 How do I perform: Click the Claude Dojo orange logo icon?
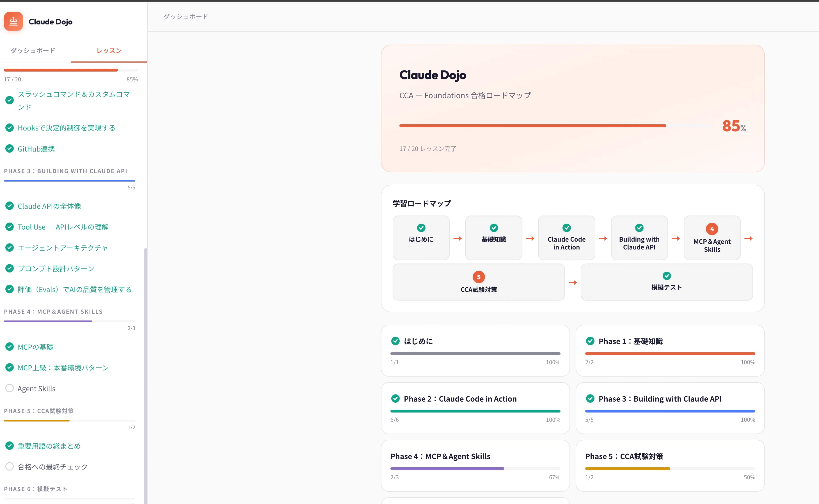coord(13,21)
